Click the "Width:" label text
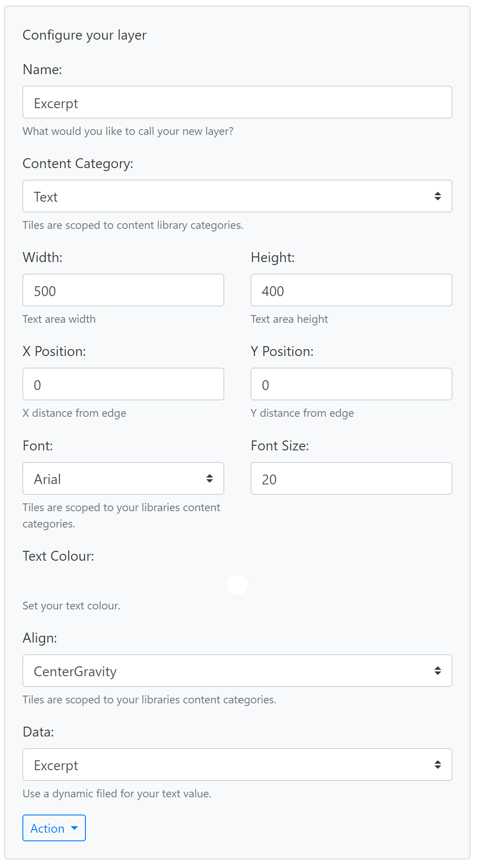 point(43,258)
